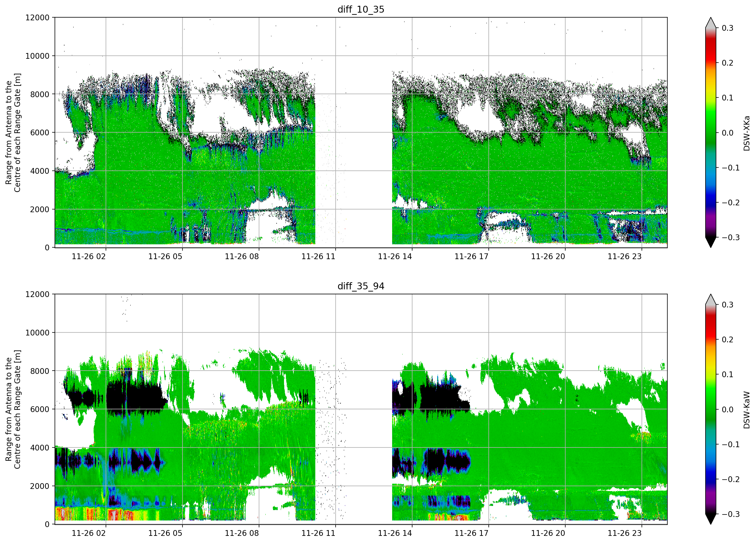756x543 pixels.
Task: Click the DSW-KaW colorbar gradient
Action: 710,410
